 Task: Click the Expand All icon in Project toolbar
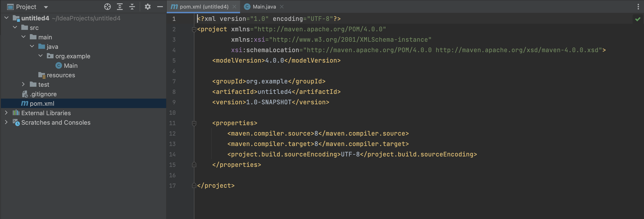point(120,7)
